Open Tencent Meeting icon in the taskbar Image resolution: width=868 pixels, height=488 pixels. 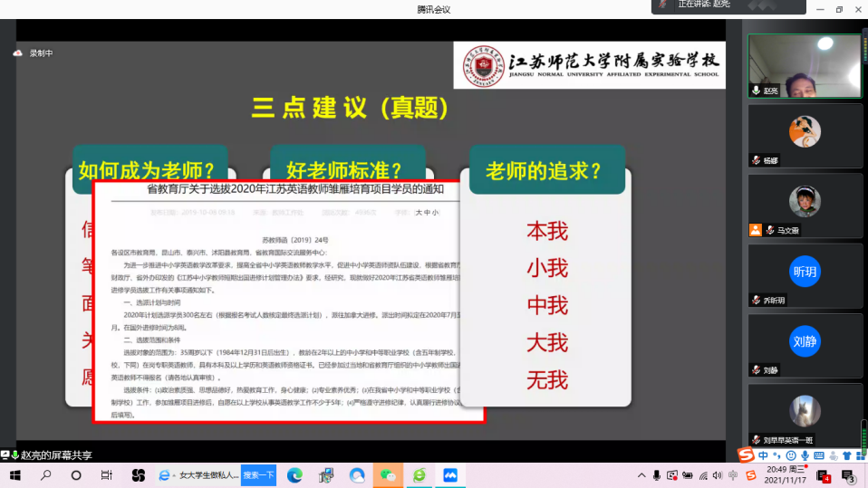click(450, 475)
